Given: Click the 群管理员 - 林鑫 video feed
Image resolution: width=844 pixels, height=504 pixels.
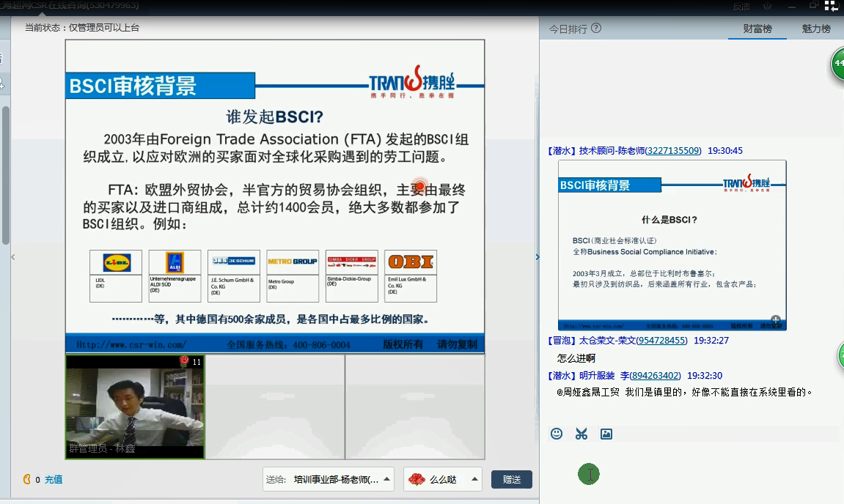Looking at the screenshot, I should pyautogui.click(x=135, y=407).
